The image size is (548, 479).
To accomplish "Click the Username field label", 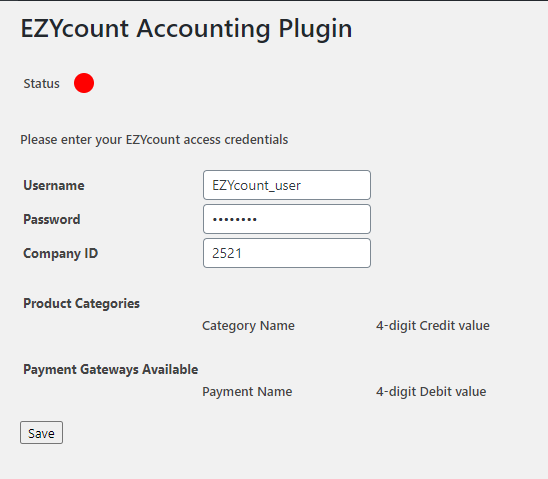I will click(x=54, y=185).
